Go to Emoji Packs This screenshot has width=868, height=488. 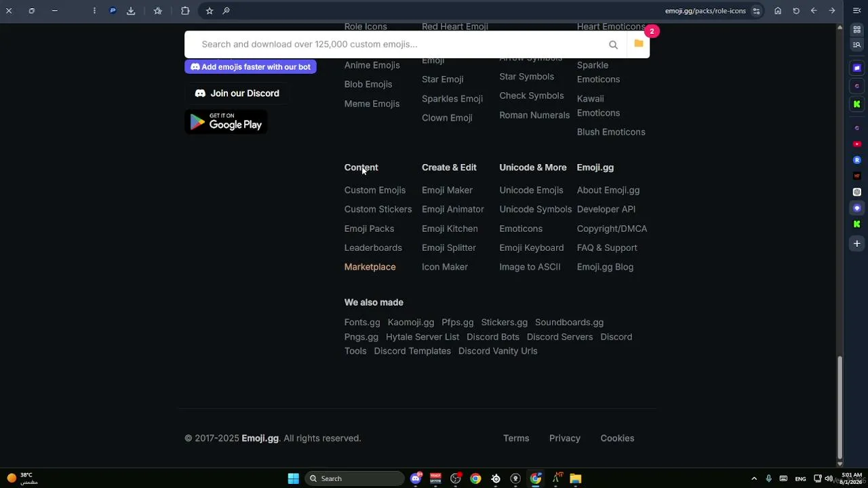369,229
